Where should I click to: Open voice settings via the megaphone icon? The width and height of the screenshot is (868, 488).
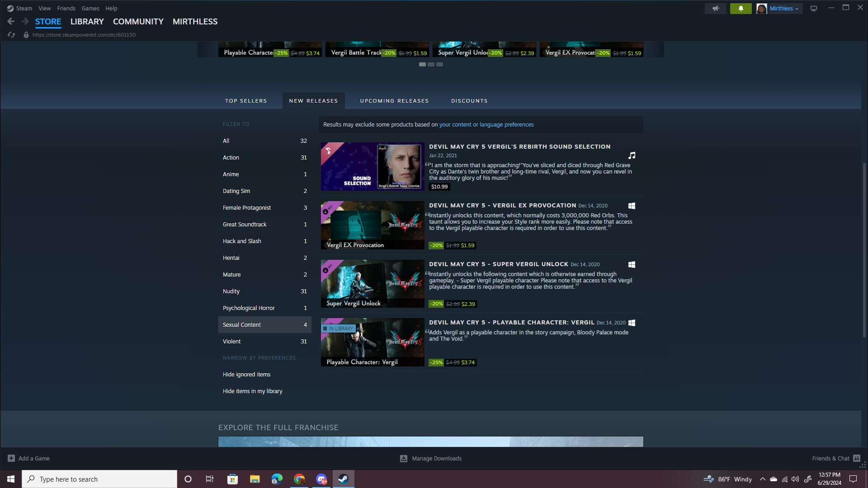click(x=716, y=8)
